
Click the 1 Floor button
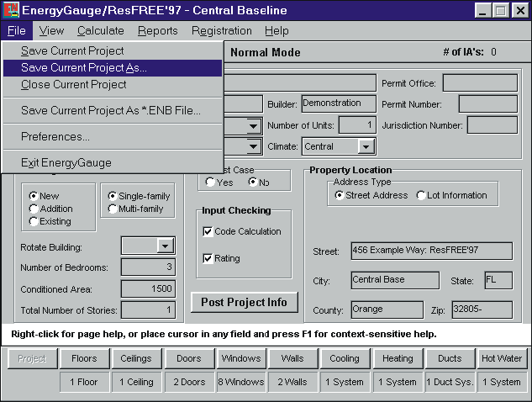point(84,382)
